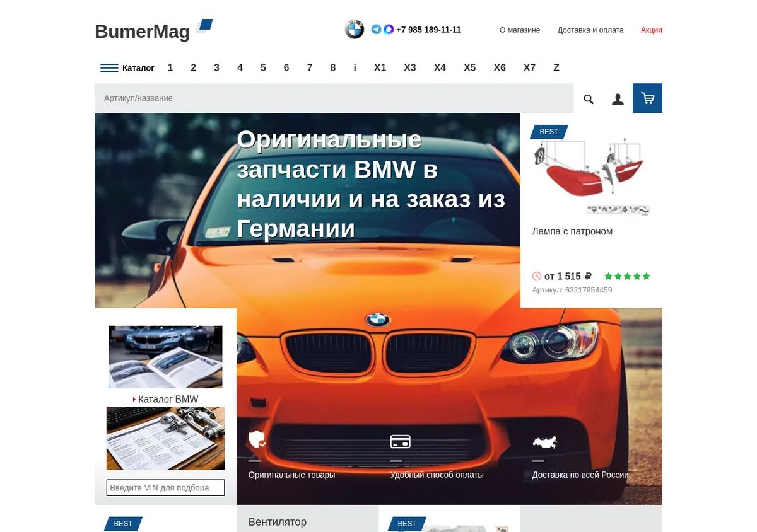Click the BMW roundel logo in header
Viewport: 757px width, 532px height.
[355, 30]
